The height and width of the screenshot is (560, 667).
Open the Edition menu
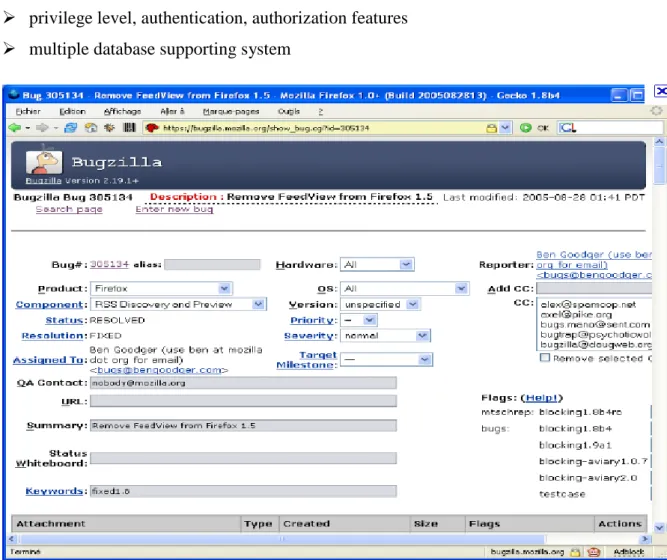72,111
